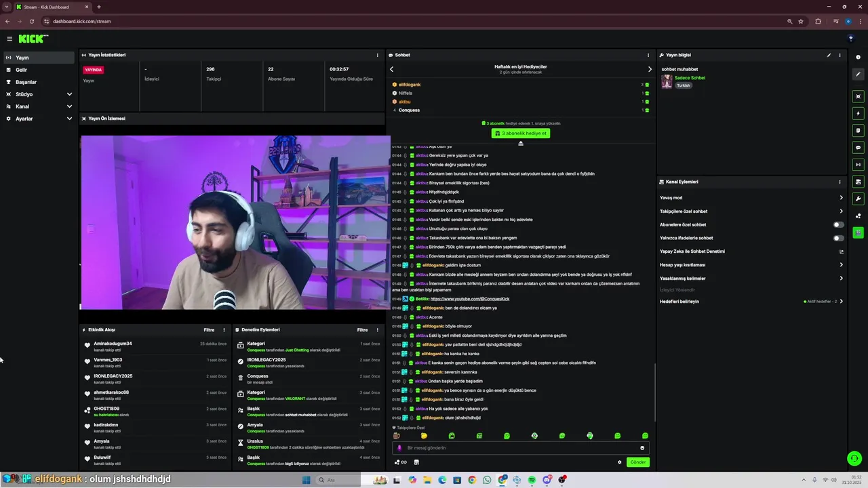
Task: Open Filtre dropdown in Etkinlik Akışı
Action: click(209, 330)
